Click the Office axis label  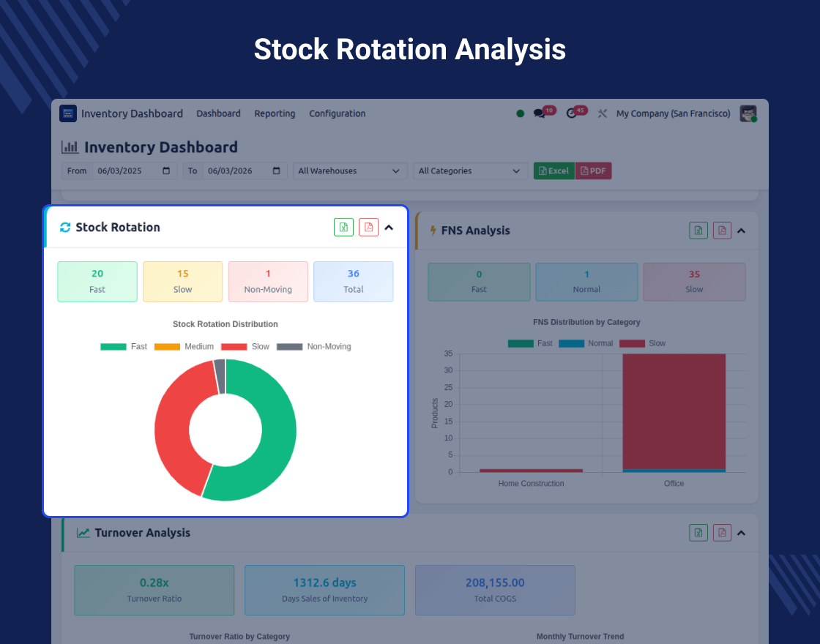674,484
